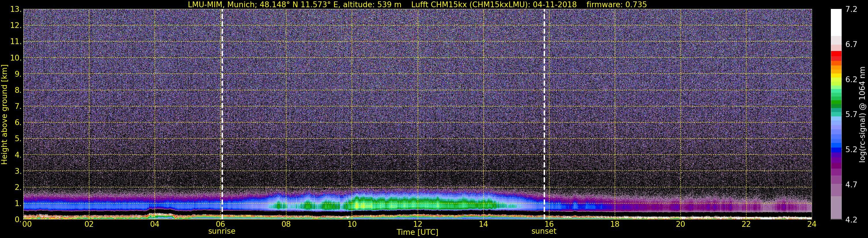
Task: Select the 'sunrise' label below the time axis
Action: tap(222, 231)
